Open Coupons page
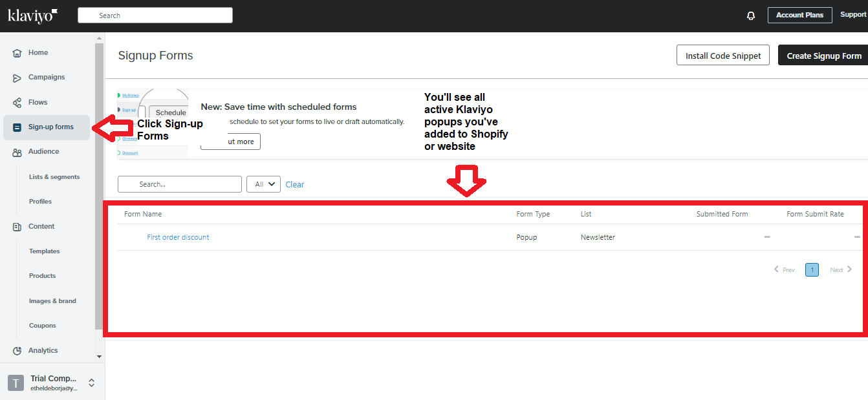 point(43,325)
